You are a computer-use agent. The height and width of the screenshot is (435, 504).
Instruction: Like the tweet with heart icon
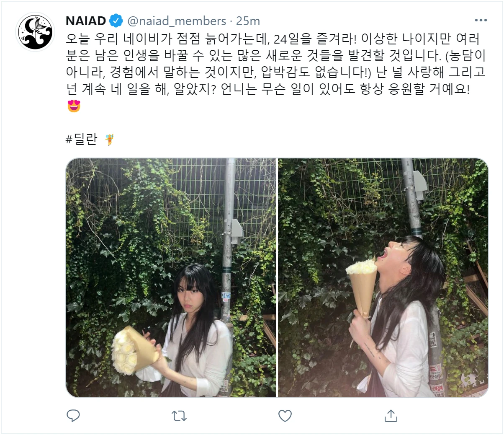pyautogui.click(x=285, y=416)
